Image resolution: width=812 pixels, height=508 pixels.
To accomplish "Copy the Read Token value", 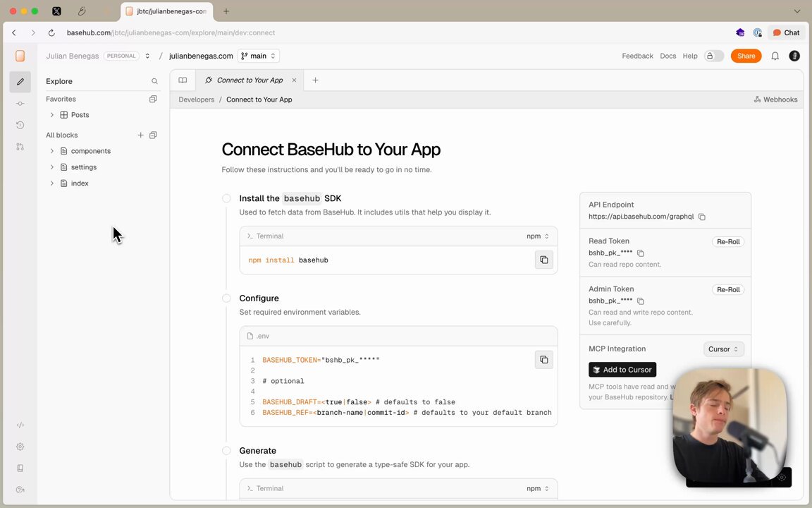I will click(641, 253).
